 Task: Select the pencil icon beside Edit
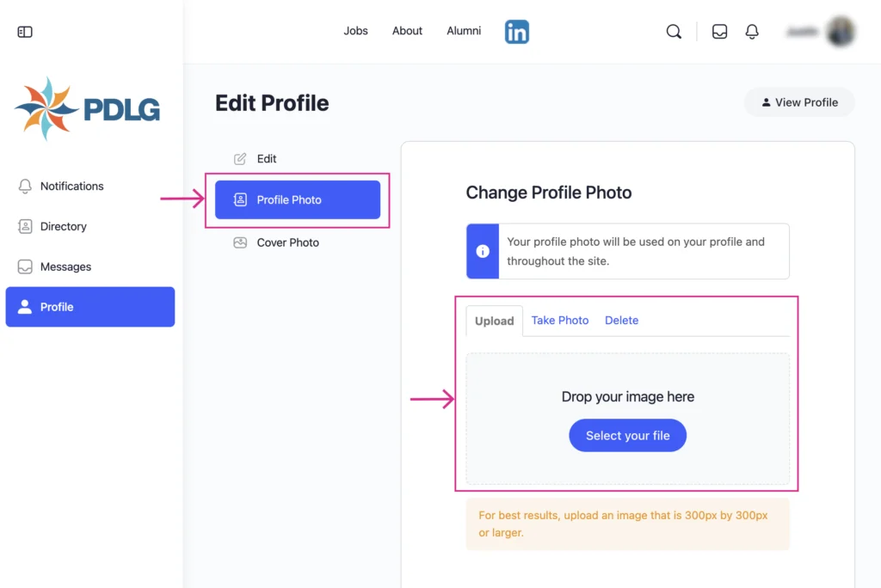238,158
